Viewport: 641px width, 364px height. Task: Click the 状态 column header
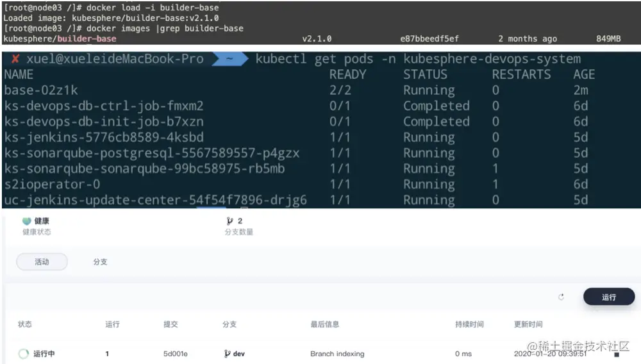coord(24,324)
